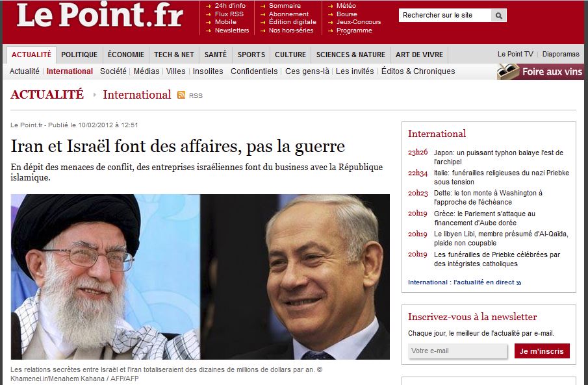Click the double-arrow after l'actualité en direct
The image size is (588, 385).
click(518, 282)
